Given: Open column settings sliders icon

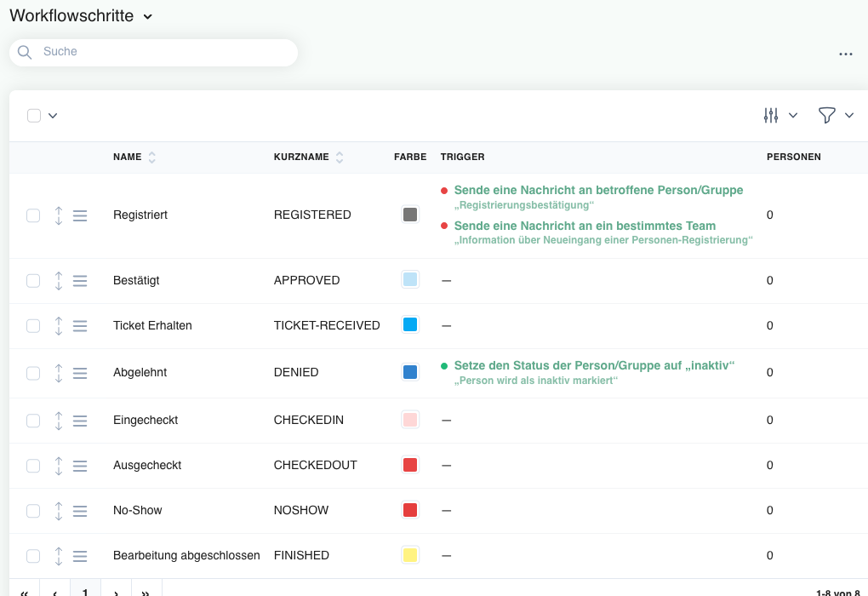Looking at the screenshot, I should (x=771, y=115).
